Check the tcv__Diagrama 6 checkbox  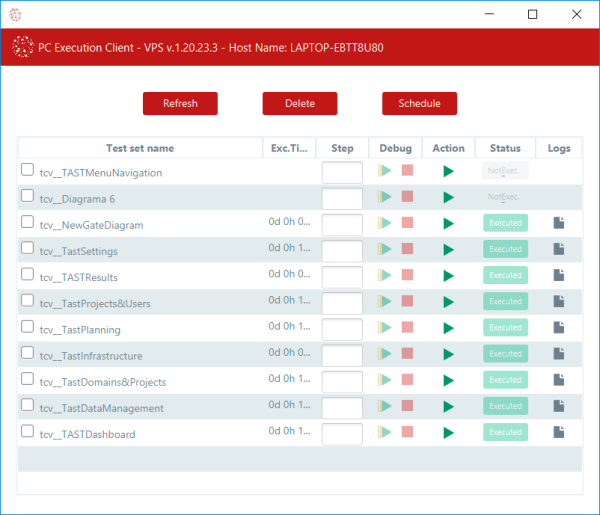click(x=27, y=196)
